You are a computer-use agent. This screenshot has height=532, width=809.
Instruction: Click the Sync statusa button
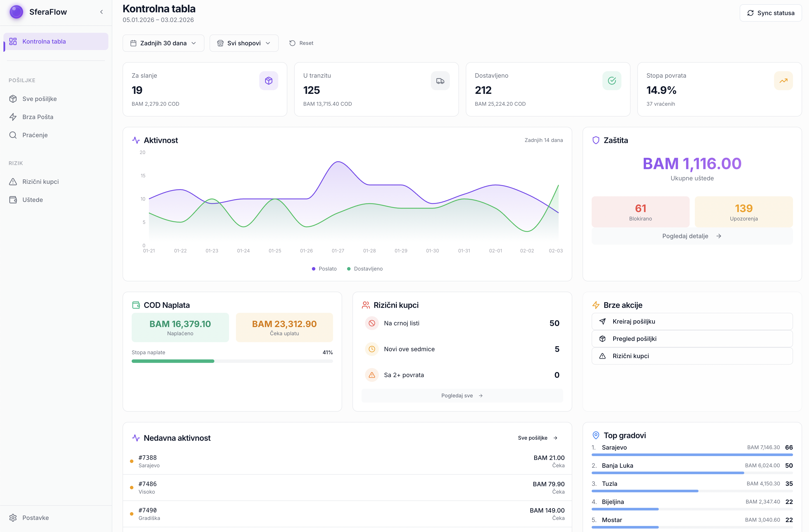click(x=771, y=13)
